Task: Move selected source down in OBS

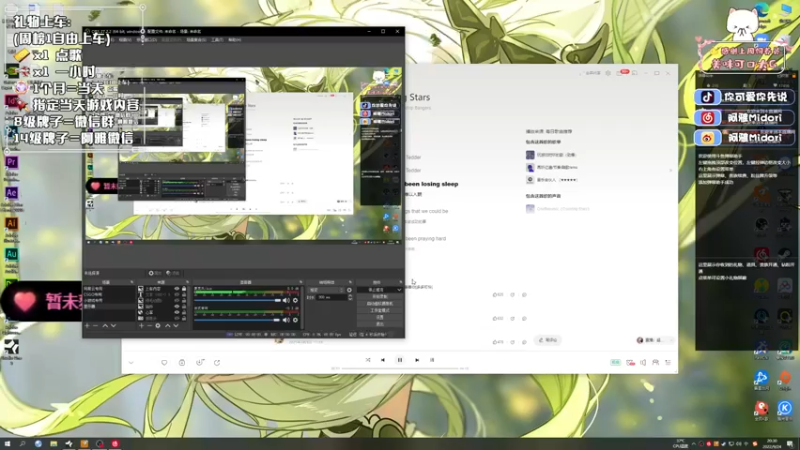Action: [x=176, y=326]
